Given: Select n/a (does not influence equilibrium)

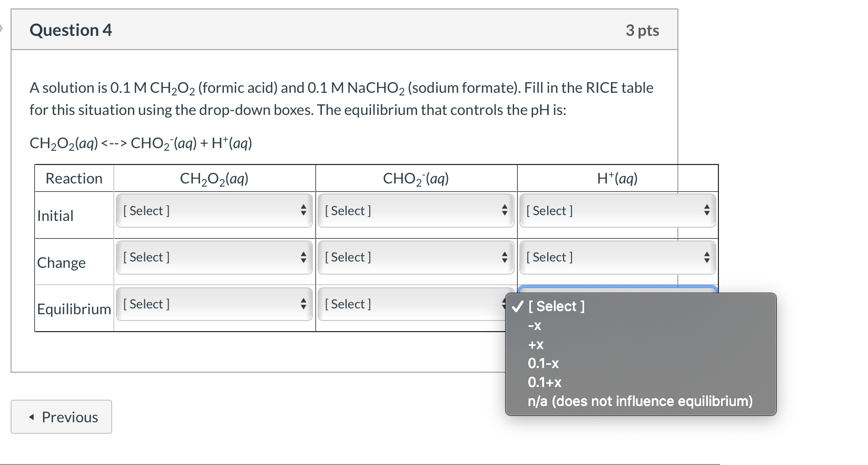Looking at the screenshot, I should click(639, 401).
